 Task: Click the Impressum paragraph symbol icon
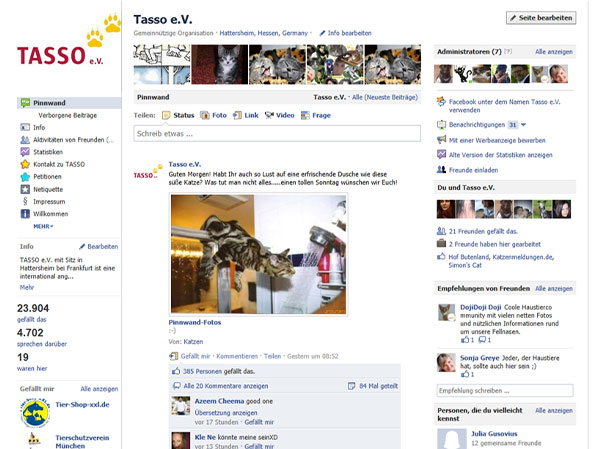pos(25,201)
